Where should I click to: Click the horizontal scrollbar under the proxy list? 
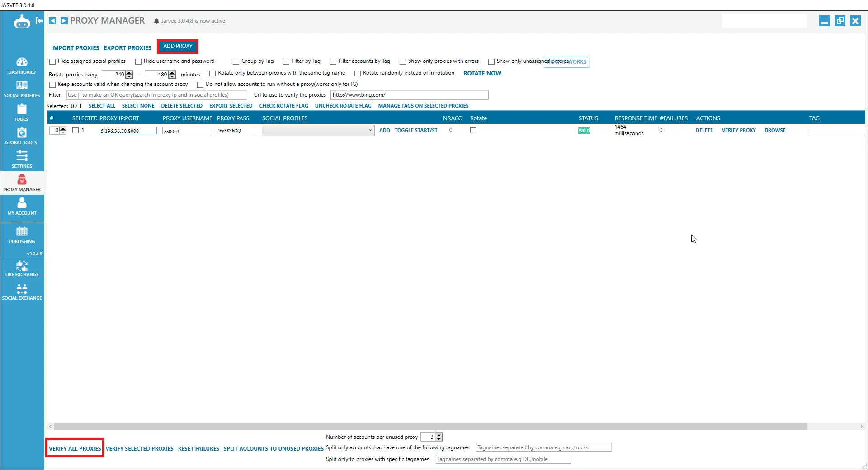(x=429, y=426)
